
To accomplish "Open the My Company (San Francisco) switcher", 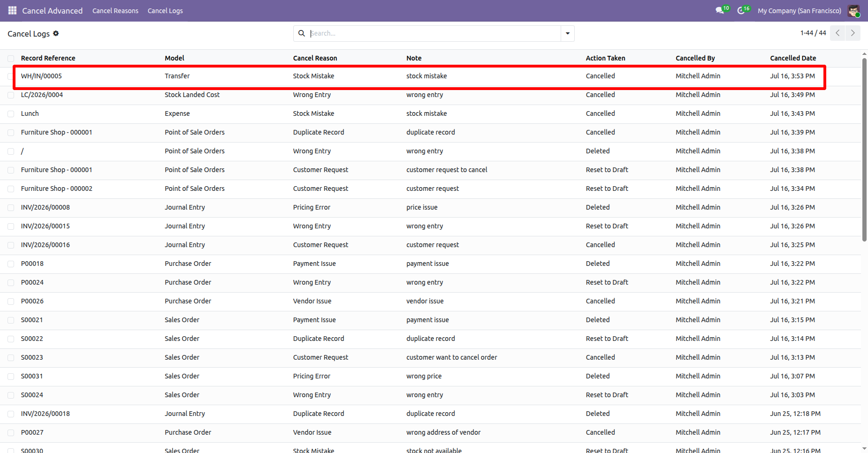I will click(799, 11).
